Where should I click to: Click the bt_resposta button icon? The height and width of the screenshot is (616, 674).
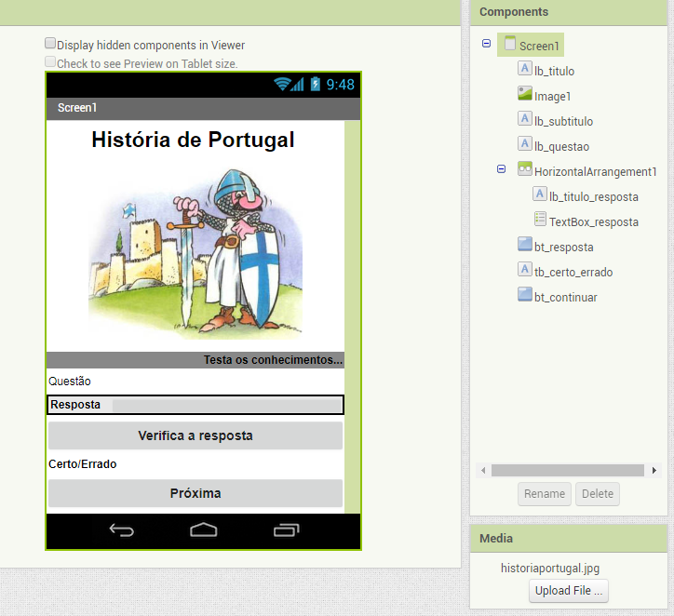tap(524, 245)
